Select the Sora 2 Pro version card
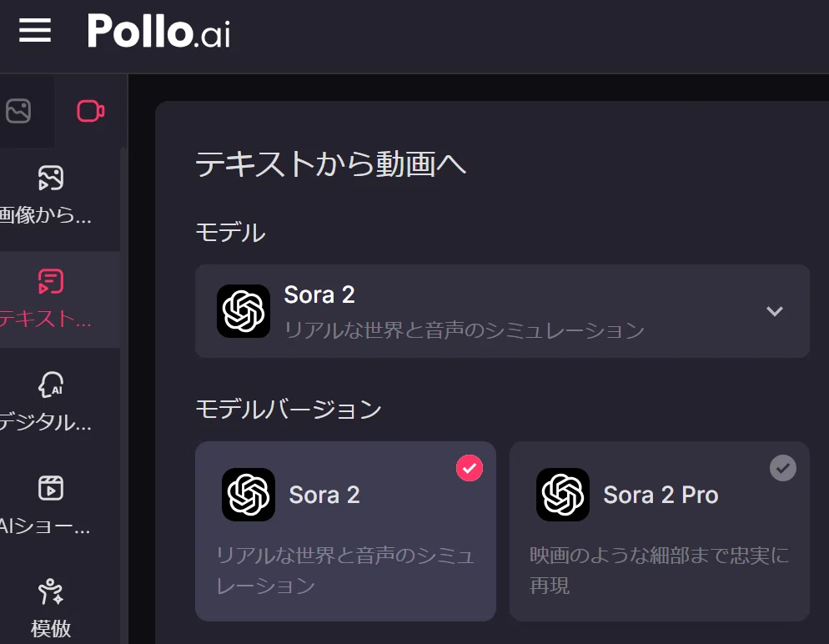This screenshot has width=829, height=644. coord(660,531)
